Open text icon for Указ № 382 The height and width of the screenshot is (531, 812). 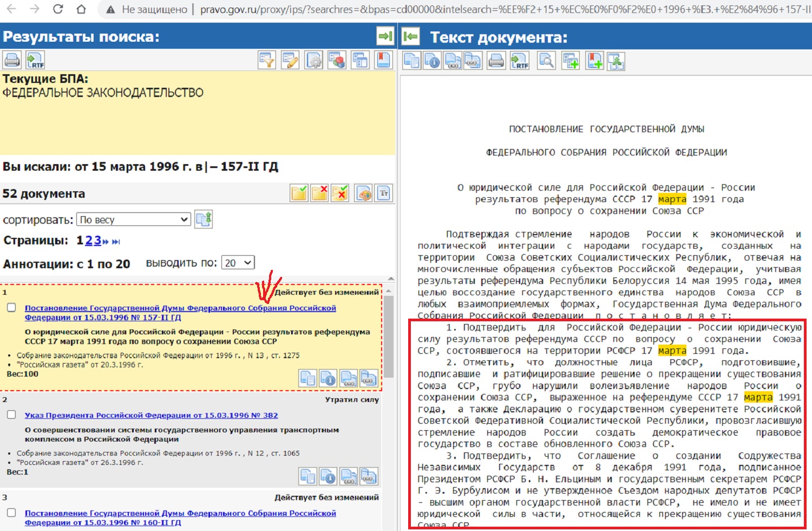pos(307,476)
